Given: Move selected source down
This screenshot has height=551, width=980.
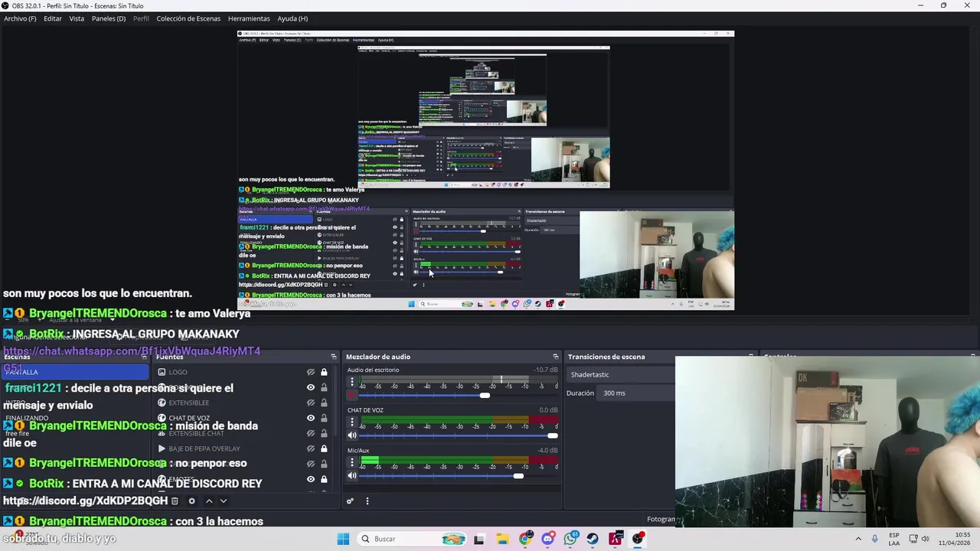Looking at the screenshot, I should click(223, 500).
